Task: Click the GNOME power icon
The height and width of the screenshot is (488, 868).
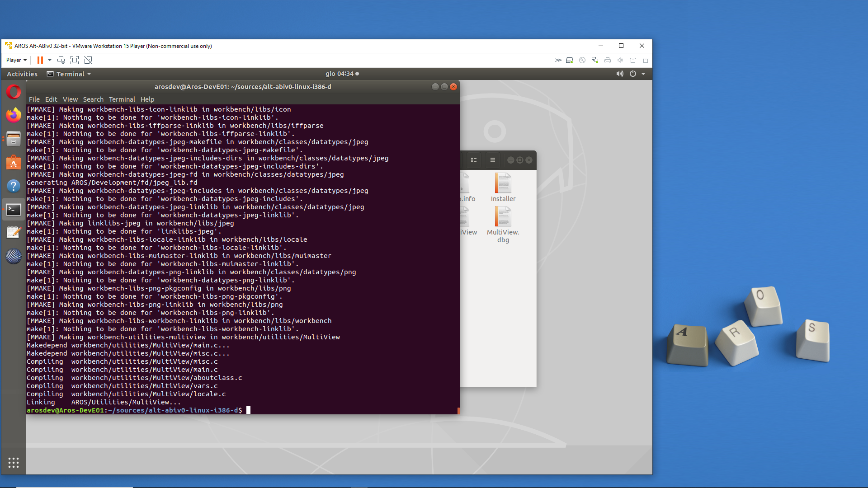Action: [633, 74]
